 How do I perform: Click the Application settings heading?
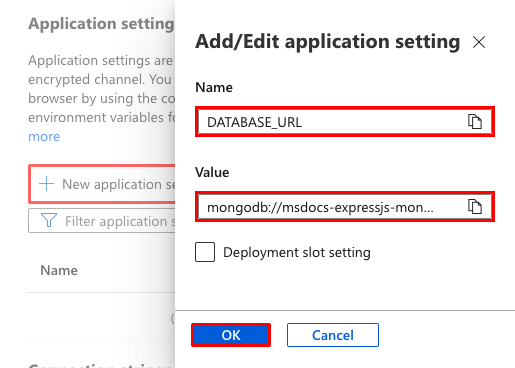(x=101, y=24)
